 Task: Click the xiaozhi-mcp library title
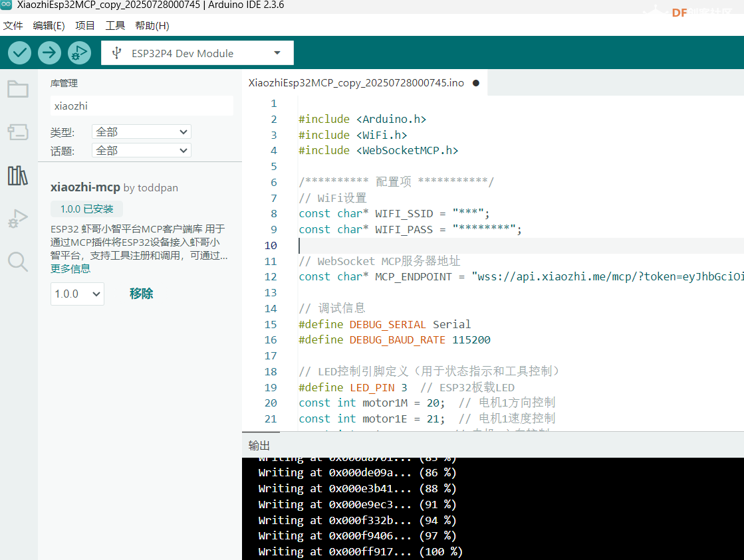(85, 187)
